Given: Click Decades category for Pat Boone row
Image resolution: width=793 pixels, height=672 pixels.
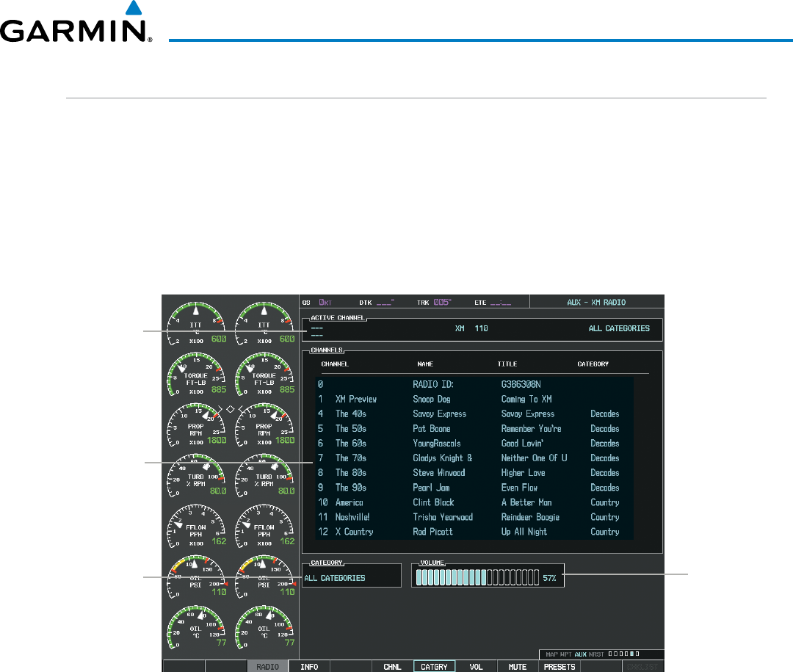Looking at the screenshot, I should click(x=605, y=428).
